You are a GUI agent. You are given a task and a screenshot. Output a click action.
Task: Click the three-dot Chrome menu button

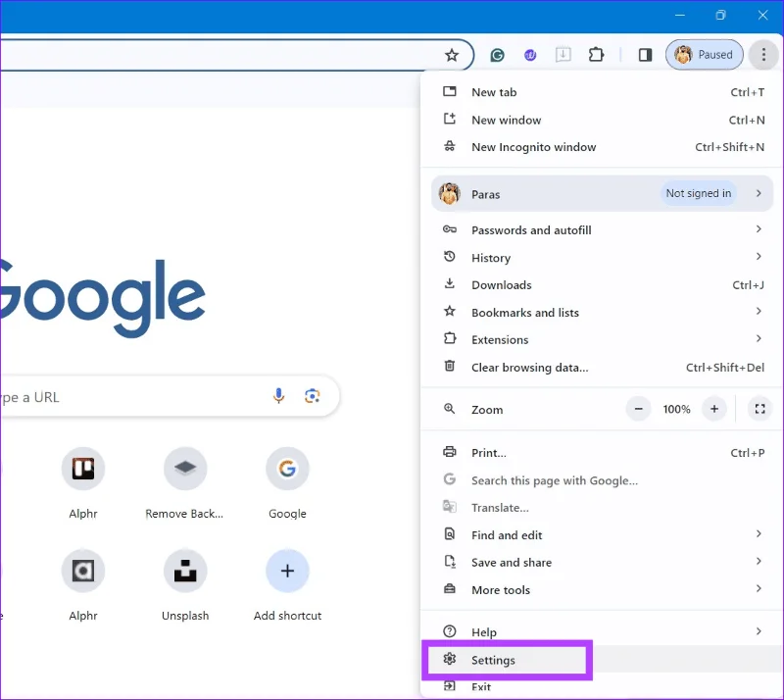[x=763, y=55]
